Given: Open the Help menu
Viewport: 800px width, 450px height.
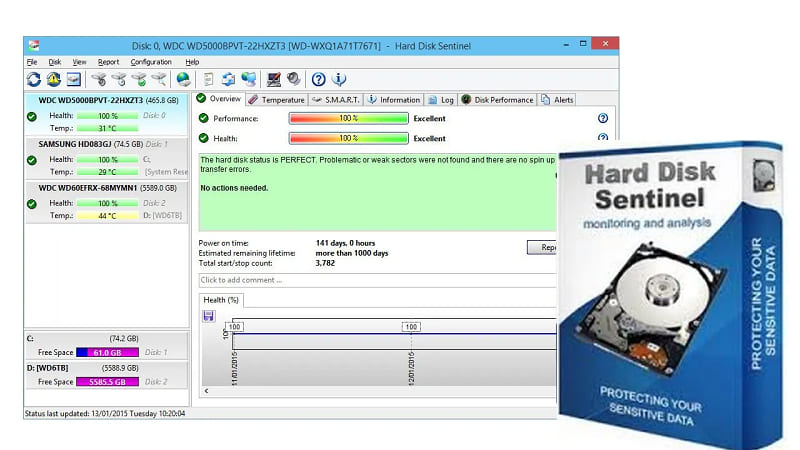Looking at the screenshot, I should 192,62.
